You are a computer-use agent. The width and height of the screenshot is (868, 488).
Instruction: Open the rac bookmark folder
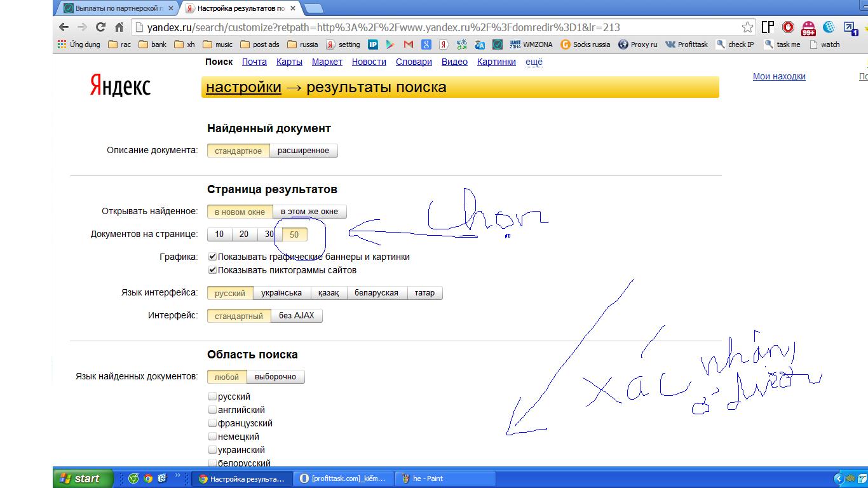[119, 44]
